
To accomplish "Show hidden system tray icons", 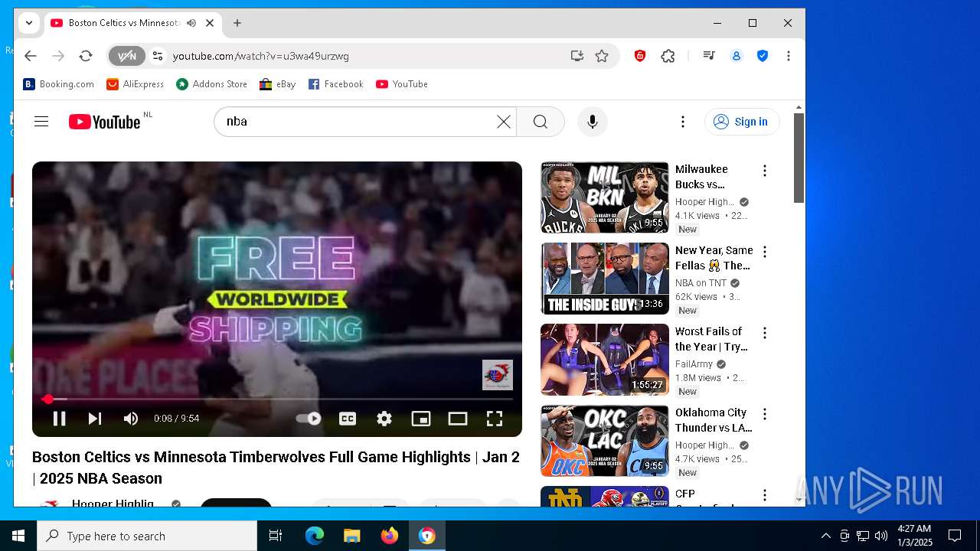I will 825,536.
